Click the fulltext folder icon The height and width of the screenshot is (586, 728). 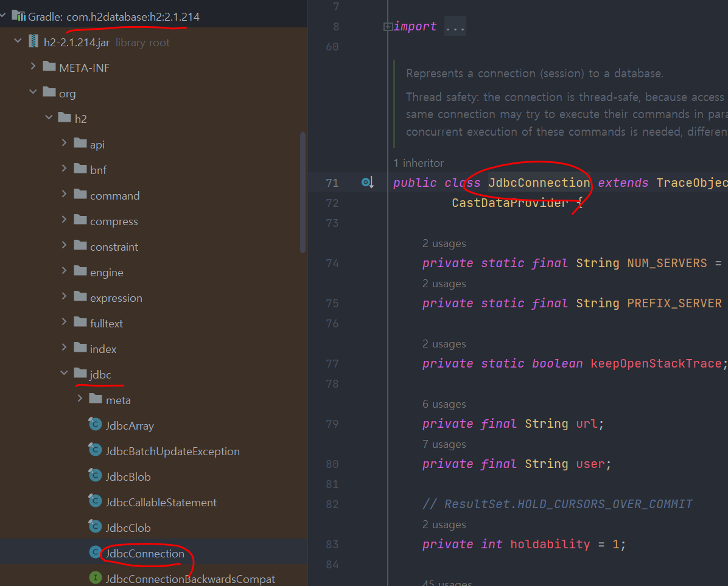(x=80, y=321)
